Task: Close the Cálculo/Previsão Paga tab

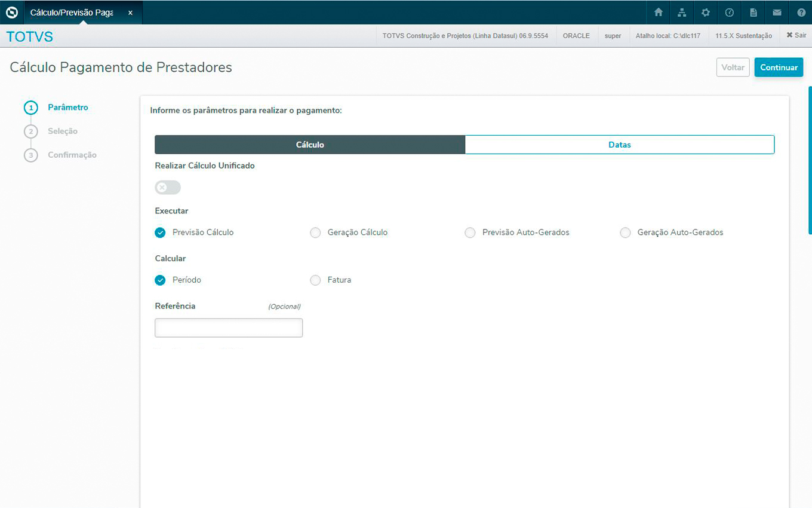Action: click(130, 13)
